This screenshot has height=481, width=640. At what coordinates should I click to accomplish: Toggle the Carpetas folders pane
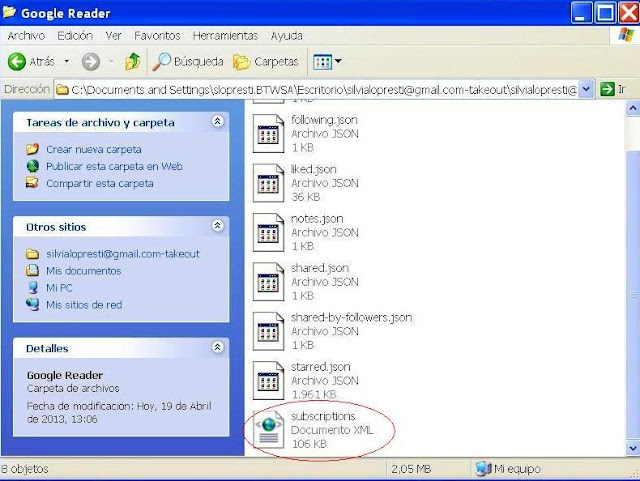tap(266, 62)
